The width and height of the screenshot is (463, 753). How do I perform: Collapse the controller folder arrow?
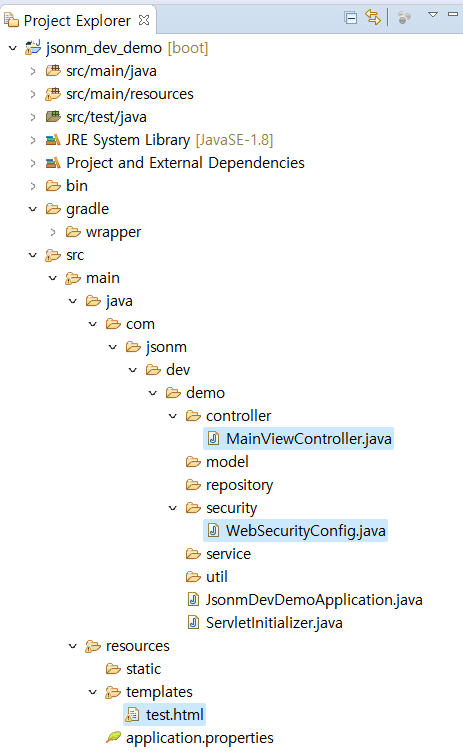click(173, 416)
